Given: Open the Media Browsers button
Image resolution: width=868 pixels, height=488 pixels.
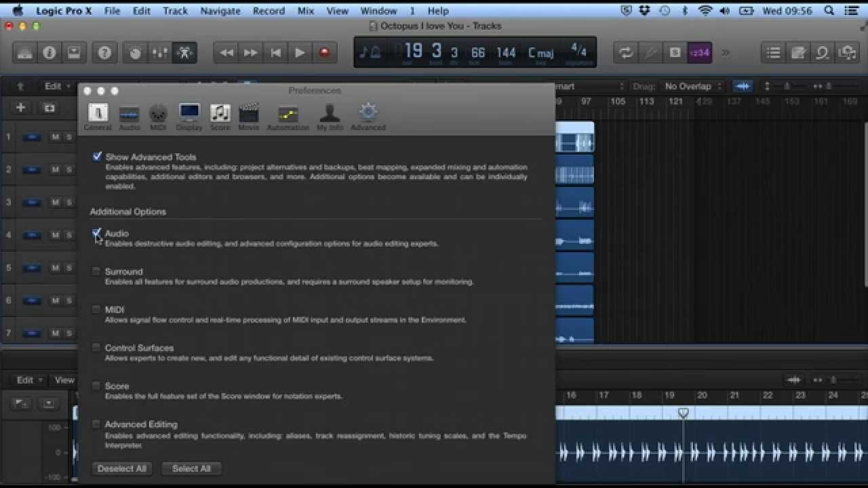Looking at the screenshot, I should [847, 53].
